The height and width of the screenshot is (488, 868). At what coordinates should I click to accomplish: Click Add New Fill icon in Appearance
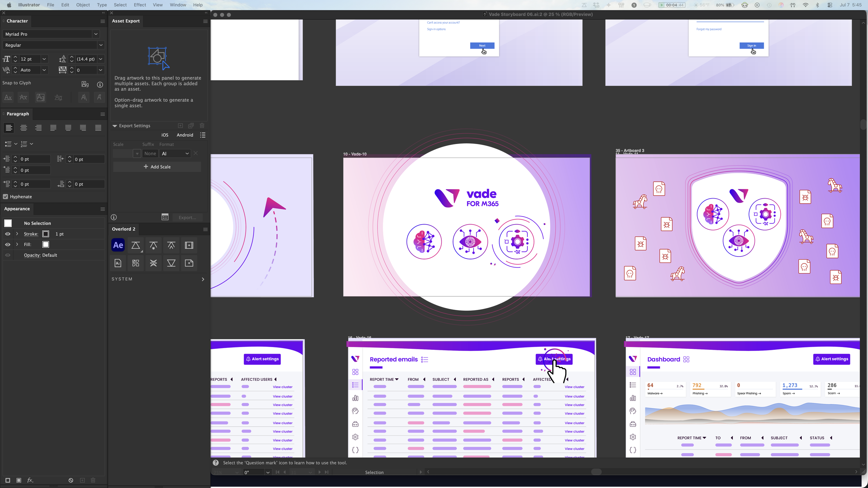click(19, 480)
